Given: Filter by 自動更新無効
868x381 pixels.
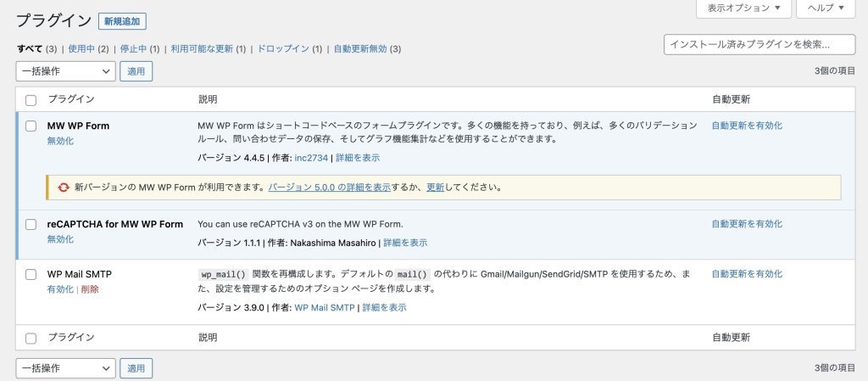Looking at the screenshot, I should 359,48.
